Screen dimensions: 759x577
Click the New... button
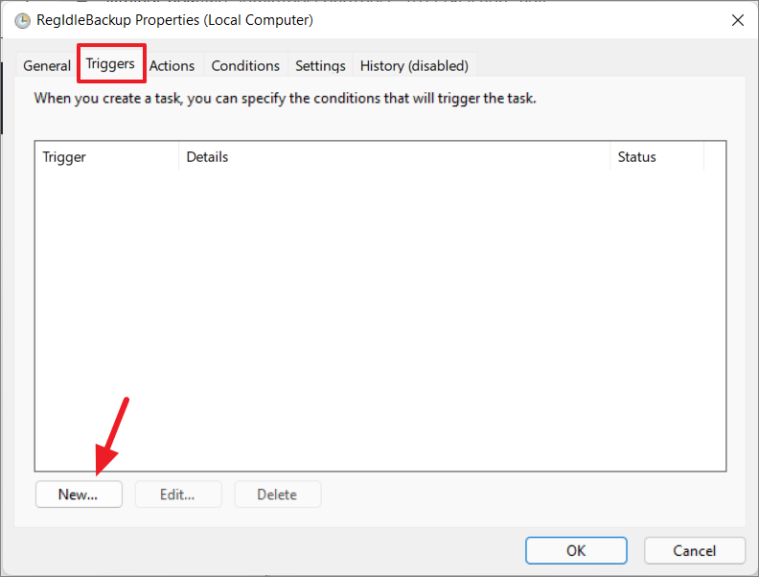coord(78,494)
